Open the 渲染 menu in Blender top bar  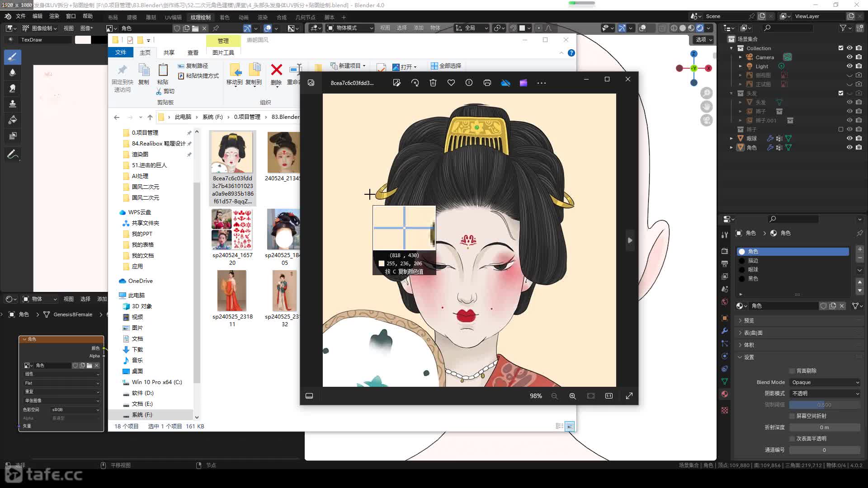[x=54, y=16]
